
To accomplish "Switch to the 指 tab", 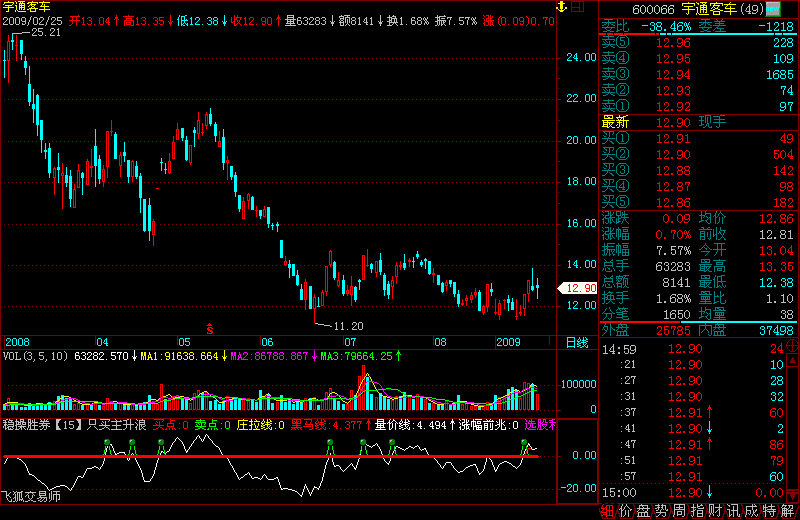I will point(697,511).
